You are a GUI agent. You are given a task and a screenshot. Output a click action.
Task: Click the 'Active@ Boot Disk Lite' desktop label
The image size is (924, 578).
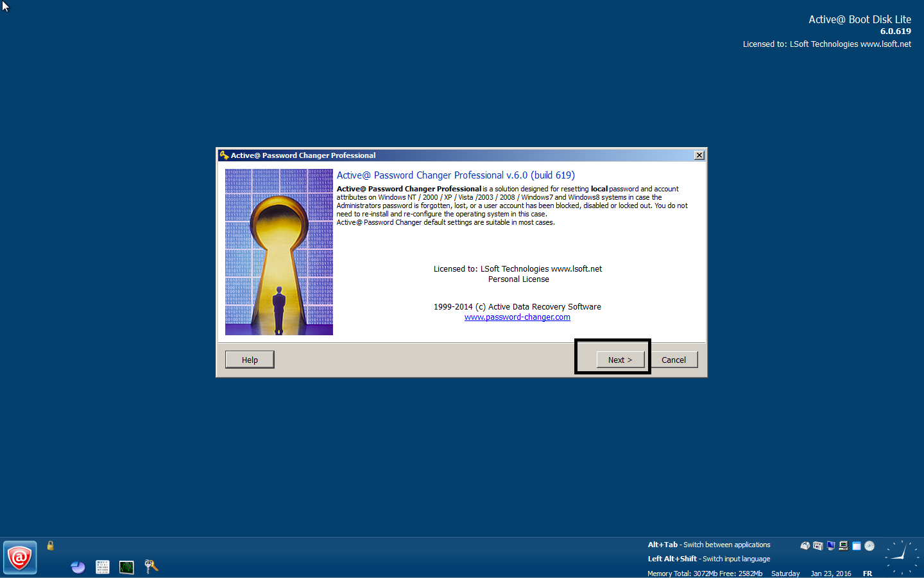(x=860, y=19)
